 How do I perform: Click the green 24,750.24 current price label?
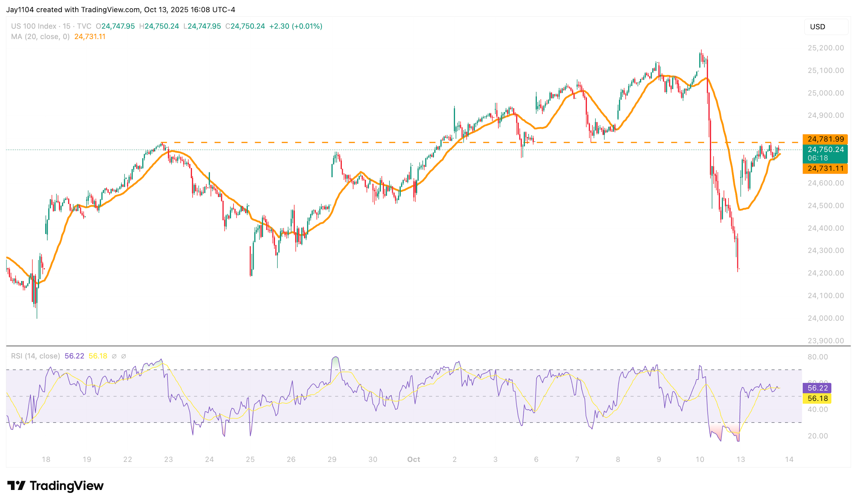pos(825,150)
